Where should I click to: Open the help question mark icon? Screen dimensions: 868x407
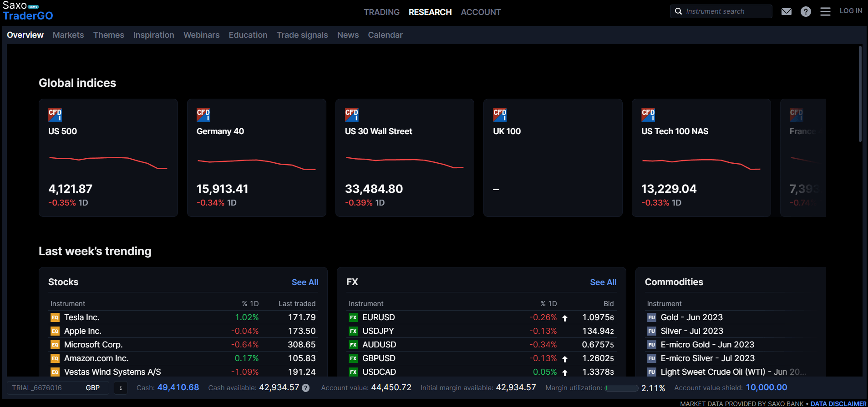click(x=806, y=11)
